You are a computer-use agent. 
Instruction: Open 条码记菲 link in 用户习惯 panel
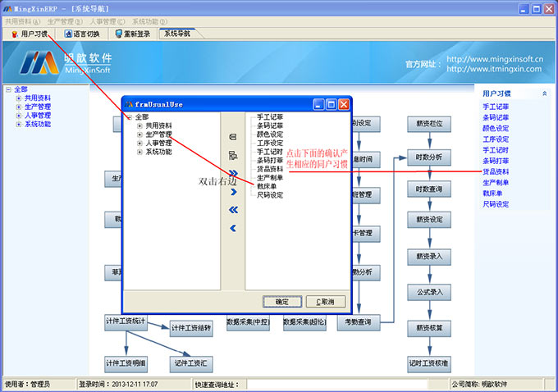coord(496,117)
